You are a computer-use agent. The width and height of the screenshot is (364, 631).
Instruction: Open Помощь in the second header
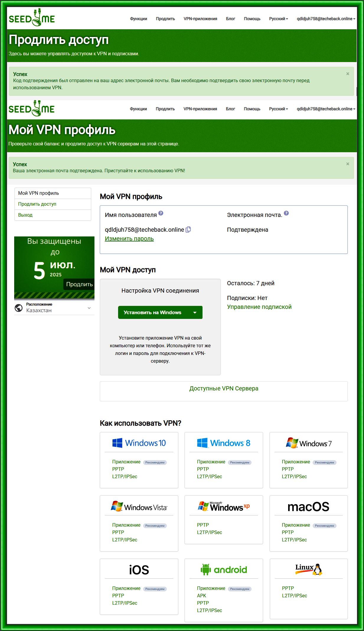click(252, 109)
